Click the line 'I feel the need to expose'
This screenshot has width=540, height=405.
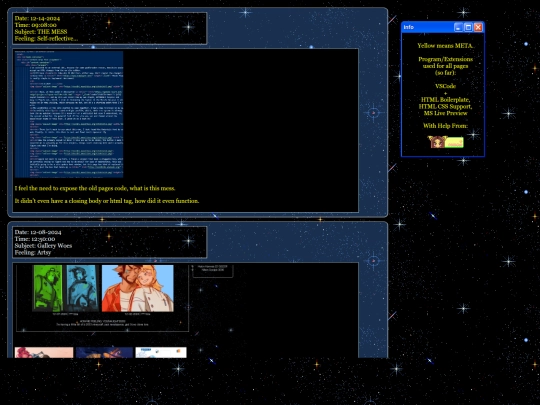(95, 188)
